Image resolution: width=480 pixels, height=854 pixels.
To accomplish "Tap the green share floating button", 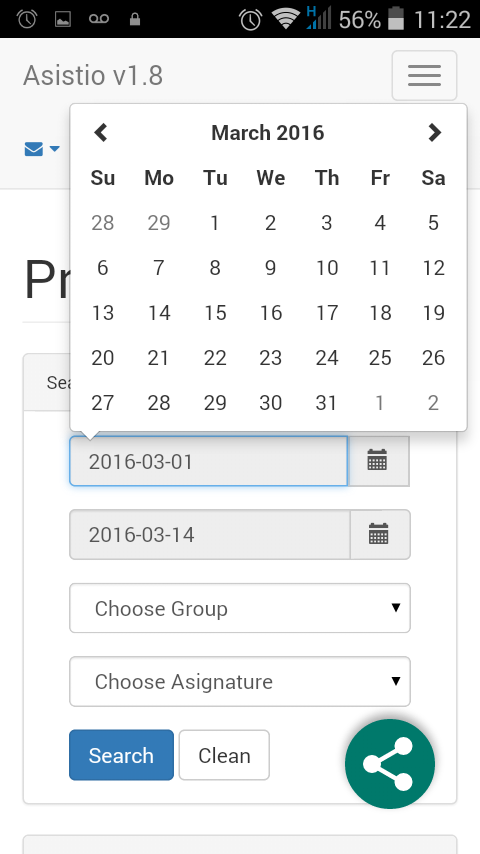I will [x=390, y=764].
